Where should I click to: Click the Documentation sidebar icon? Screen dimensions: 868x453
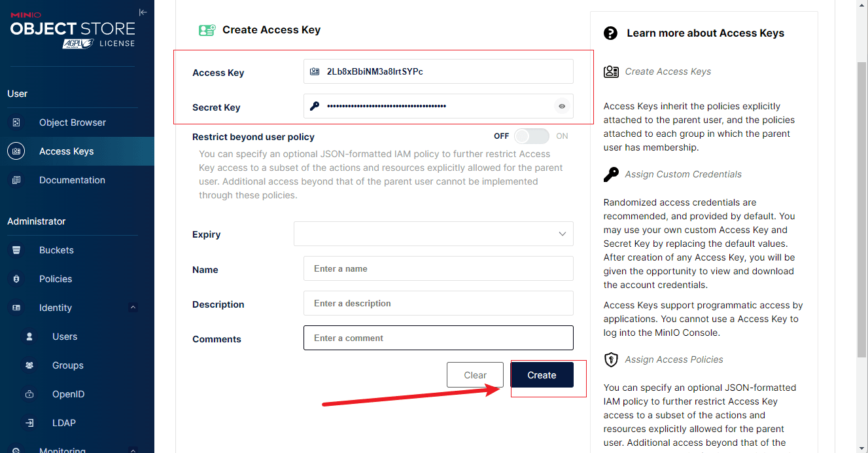16,180
